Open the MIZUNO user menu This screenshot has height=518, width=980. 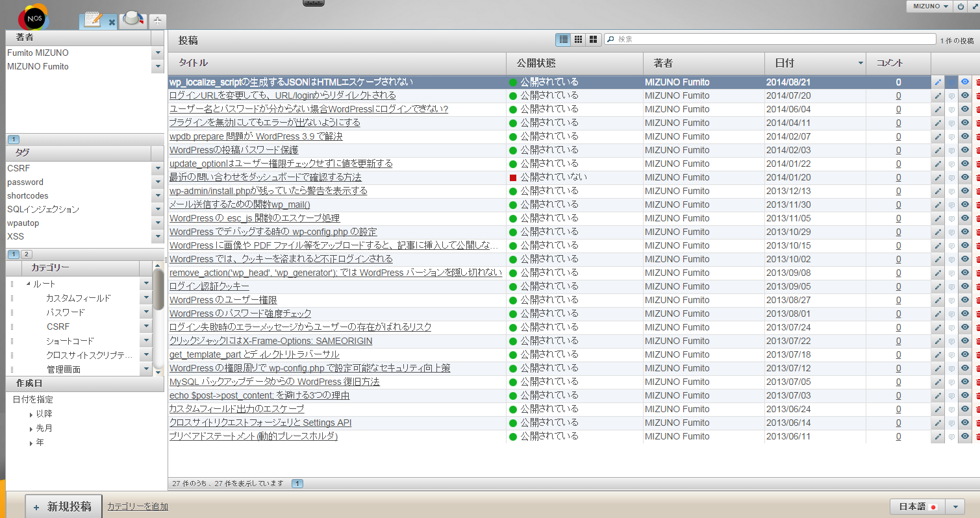[930, 6]
